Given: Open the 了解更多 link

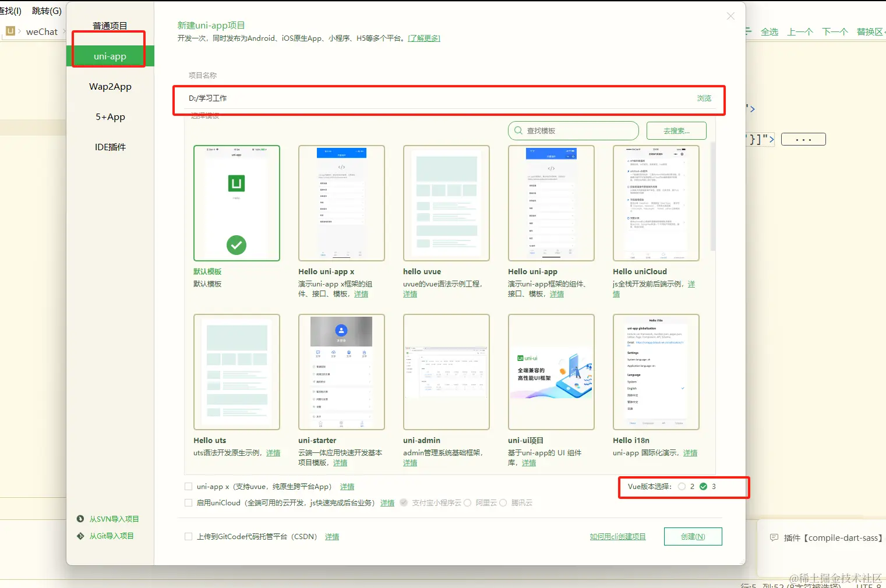Looking at the screenshot, I should tap(424, 38).
